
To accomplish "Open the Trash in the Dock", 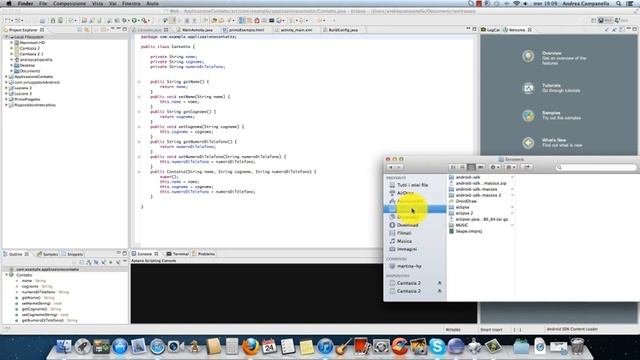I will 577,347.
